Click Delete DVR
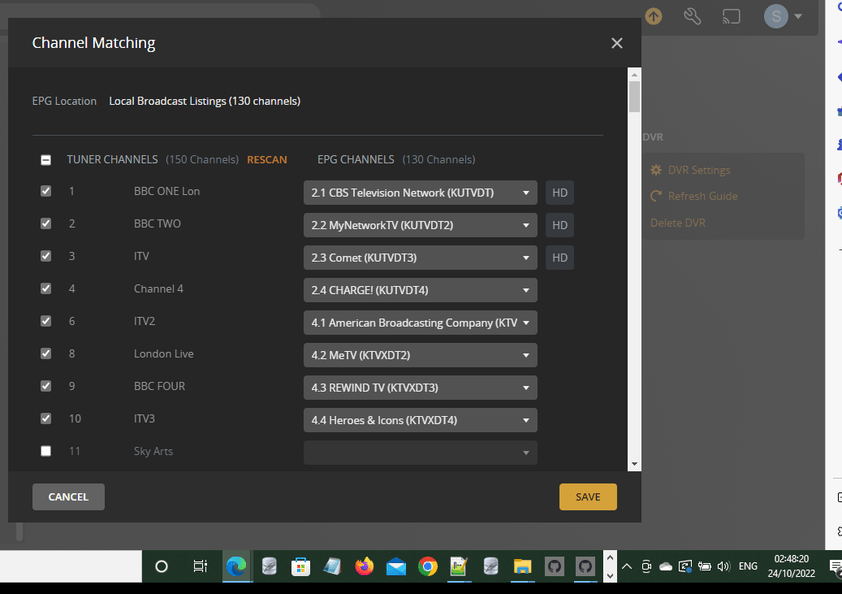The height and width of the screenshot is (594, 842). click(x=678, y=223)
